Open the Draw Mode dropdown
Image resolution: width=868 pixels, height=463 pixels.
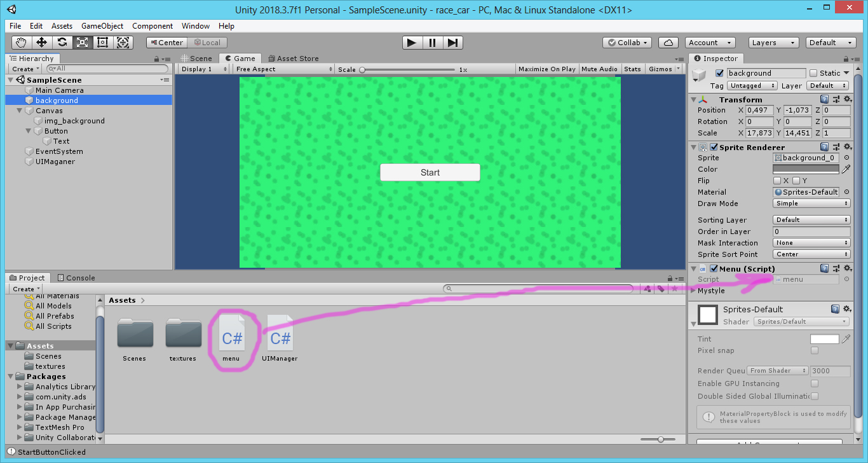click(x=812, y=204)
